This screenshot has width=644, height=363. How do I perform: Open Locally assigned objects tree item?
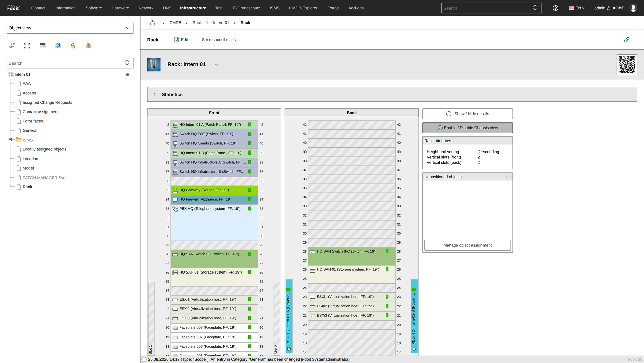click(44, 149)
